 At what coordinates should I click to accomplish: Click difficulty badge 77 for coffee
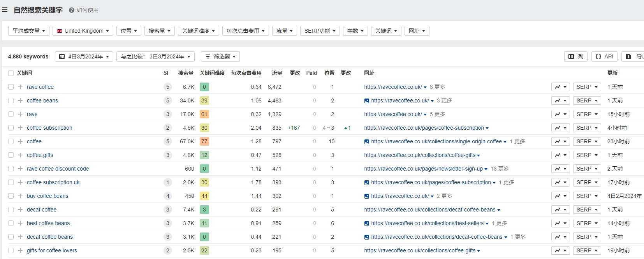204,141
